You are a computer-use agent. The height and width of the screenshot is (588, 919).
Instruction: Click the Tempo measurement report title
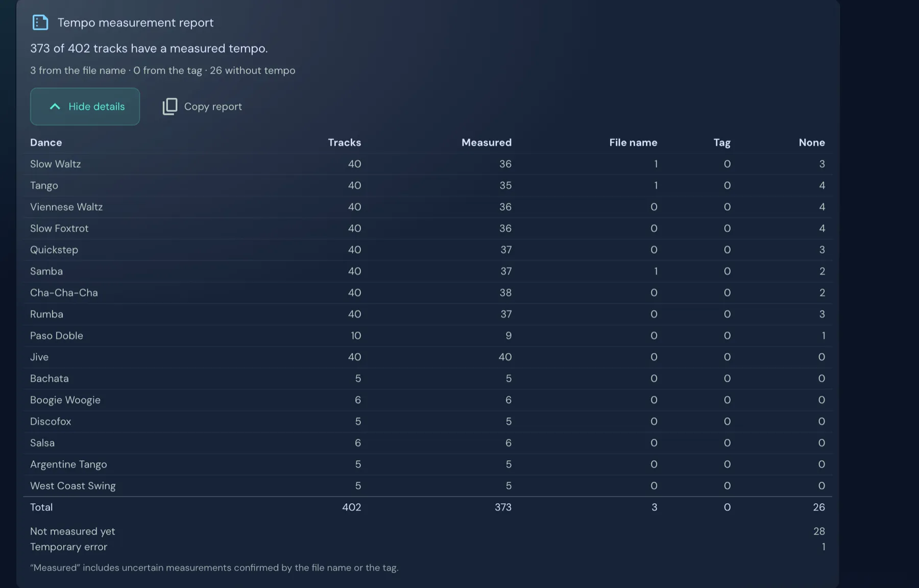pos(135,22)
